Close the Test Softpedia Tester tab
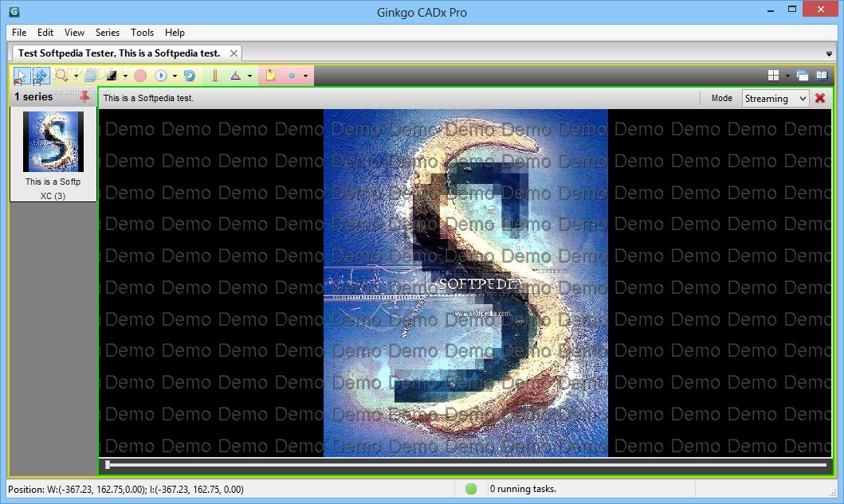Viewport: 844px width, 504px height. coord(234,53)
